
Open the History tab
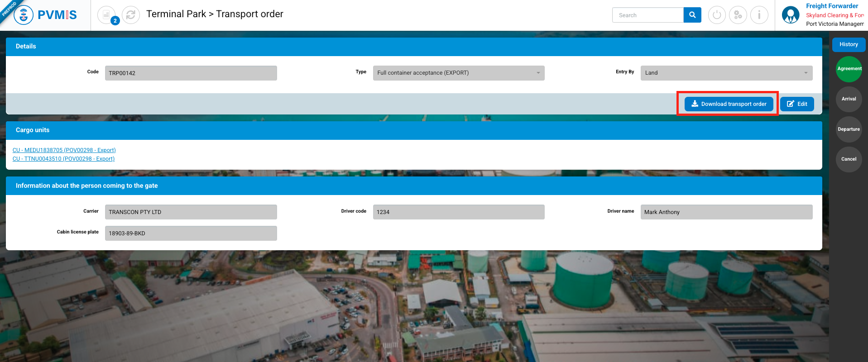(x=849, y=44)
